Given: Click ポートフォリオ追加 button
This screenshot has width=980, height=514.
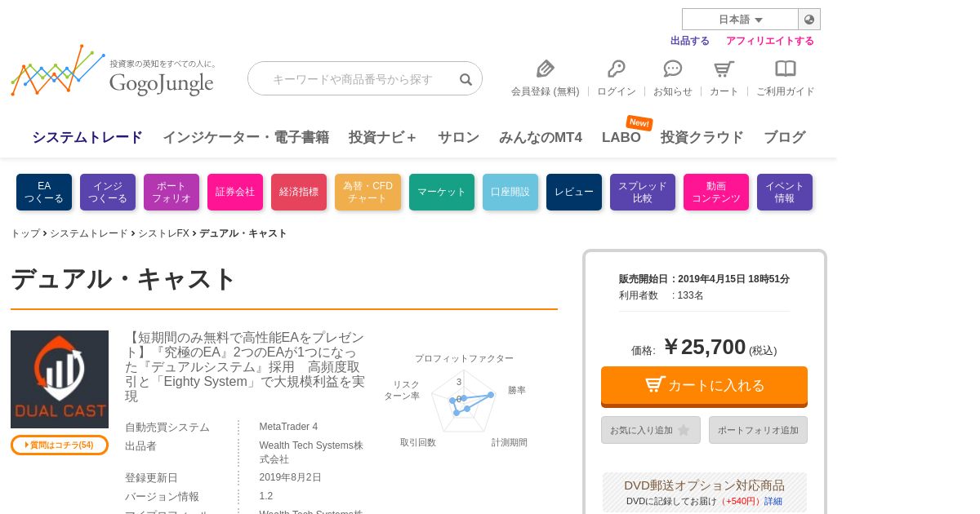Looking at the screenshot, I should point(758,430).
